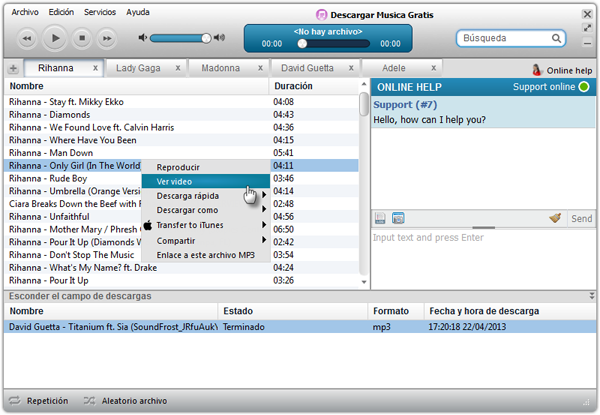Select Rihanna - Diamonds track
Viewport: 600px width, 415px height.
pos(181,114)
